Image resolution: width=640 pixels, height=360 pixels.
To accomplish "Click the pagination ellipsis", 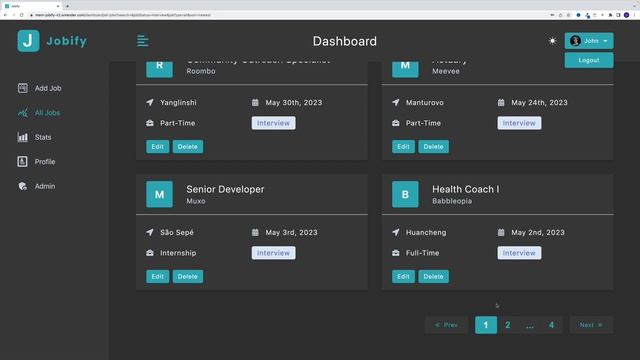I will click(529, 325).
